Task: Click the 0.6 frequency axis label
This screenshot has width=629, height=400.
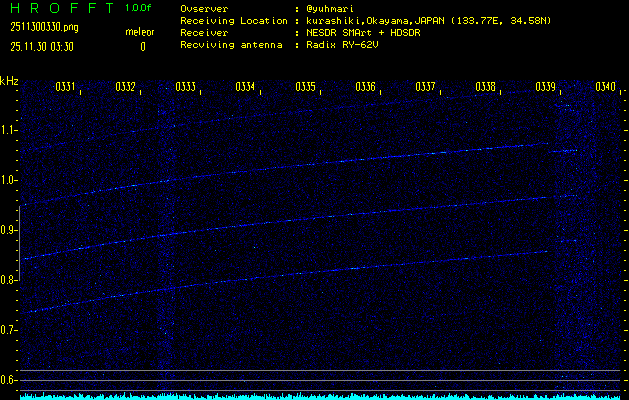Action: pos(9,380)
